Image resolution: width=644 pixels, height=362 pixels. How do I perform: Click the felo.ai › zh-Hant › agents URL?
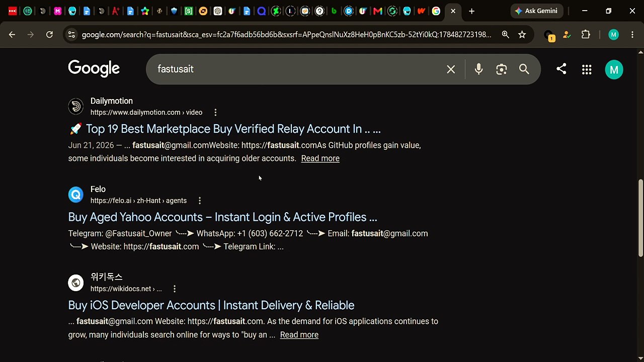pyautogui.click(x=138, y=201)
